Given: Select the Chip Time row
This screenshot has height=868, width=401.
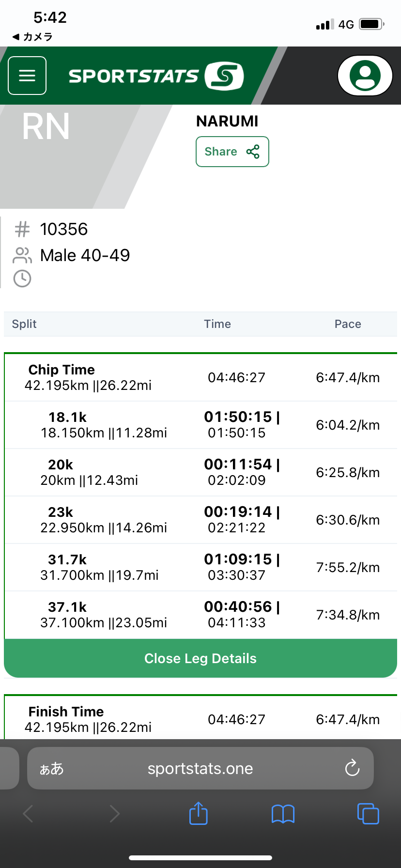Looking at the screenshot, I should click(200, 377).
